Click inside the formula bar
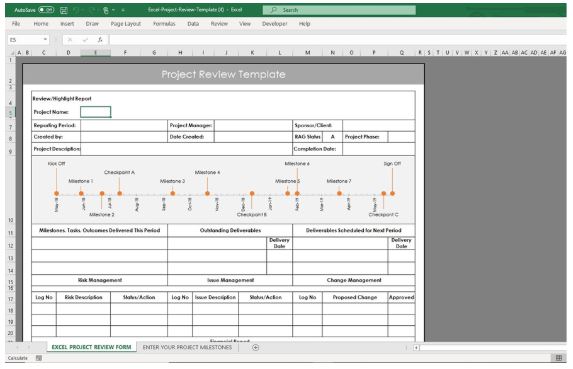The image size is (573, 369). [x=338, y=39]
